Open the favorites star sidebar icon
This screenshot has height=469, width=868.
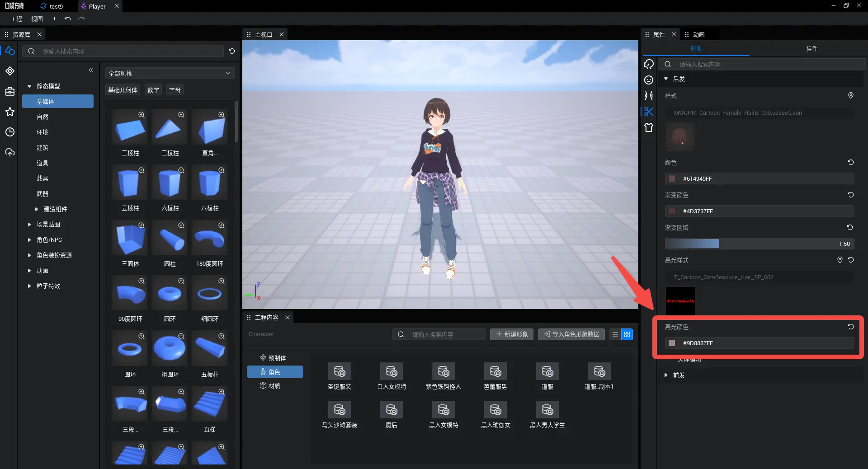[9, 112]
